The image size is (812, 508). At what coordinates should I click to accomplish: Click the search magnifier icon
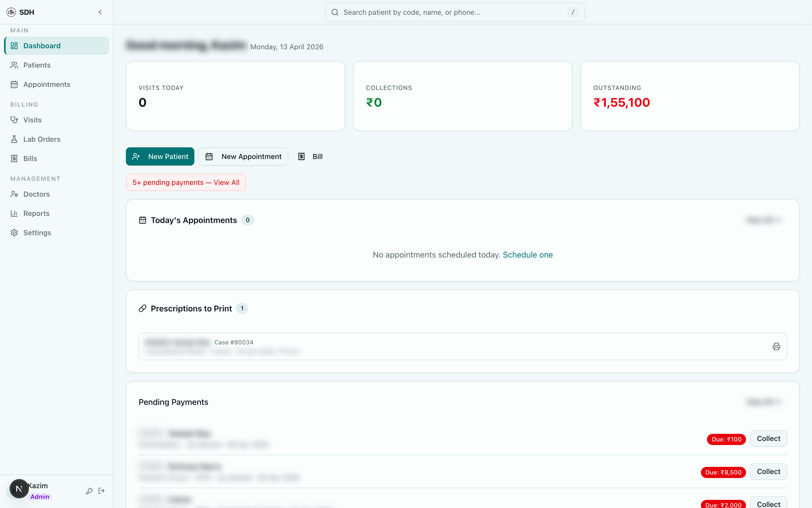(335, 12)
